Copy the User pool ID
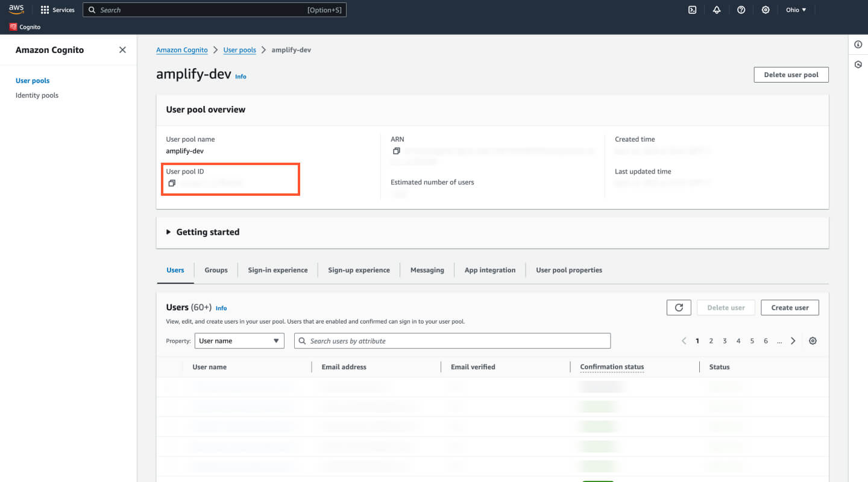Viewport: 868px width, 482px height. (172, 183)
